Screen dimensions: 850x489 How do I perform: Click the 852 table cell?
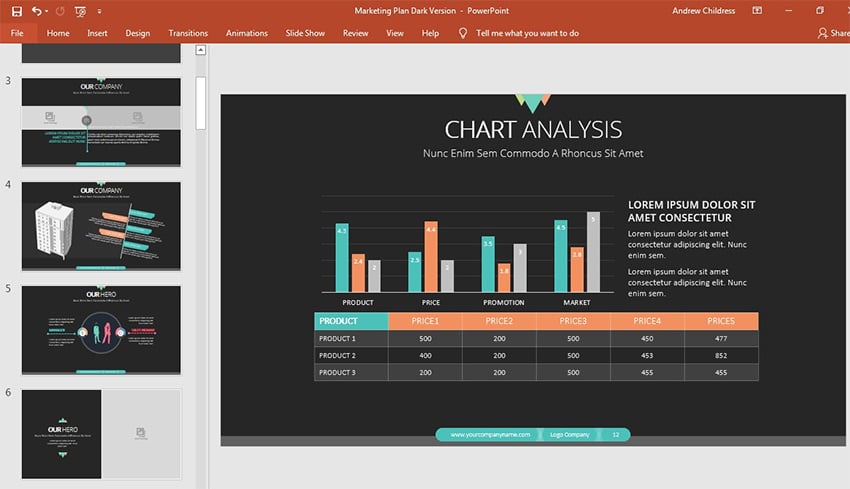pos(721,356)
